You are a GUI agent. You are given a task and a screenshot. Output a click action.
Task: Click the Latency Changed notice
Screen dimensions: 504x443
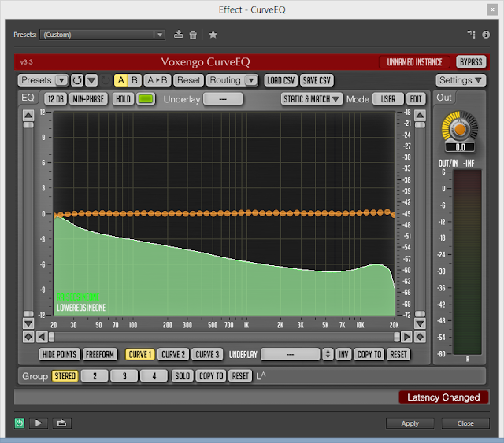point(443,397)
